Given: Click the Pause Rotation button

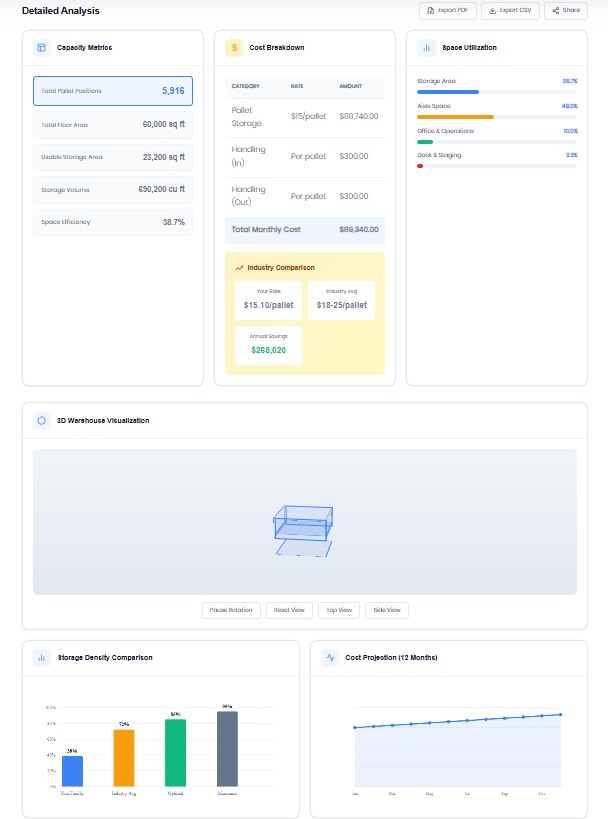Looking at the screenshot, I should [231, 610].
